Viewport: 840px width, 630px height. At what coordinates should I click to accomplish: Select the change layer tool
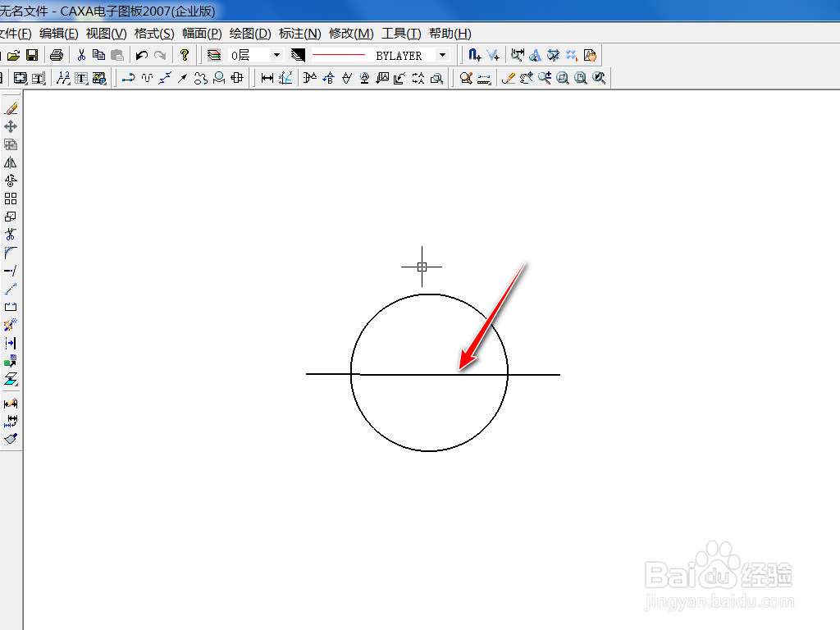click(11, 379)
